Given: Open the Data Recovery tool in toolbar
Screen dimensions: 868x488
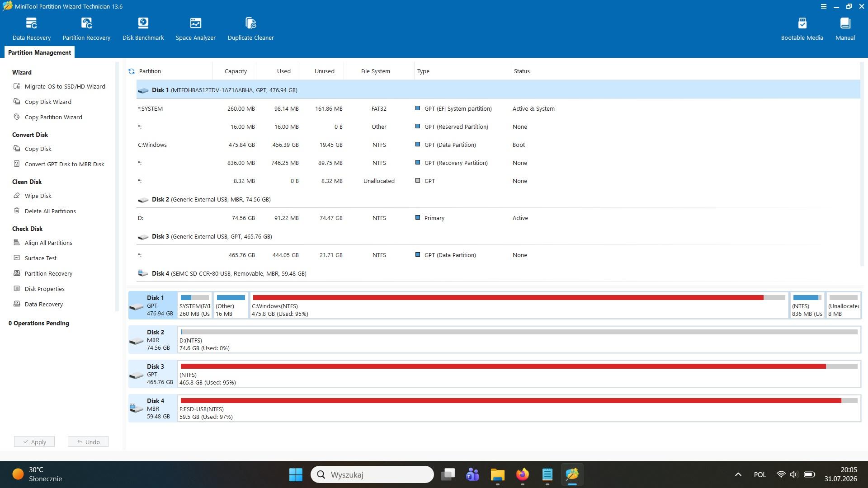Looking at the screenshot, I should (x=31, y=29).
